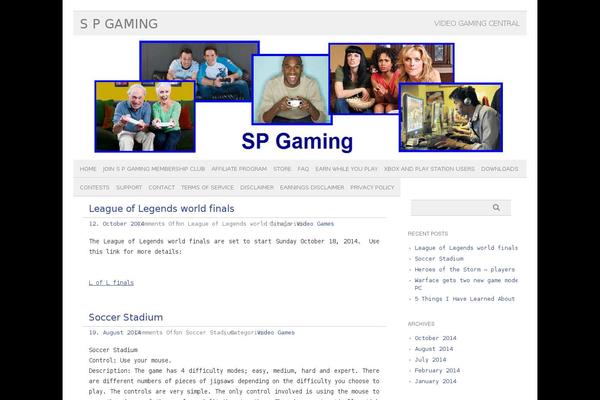Focus the sidebar search field
Viewport: 600px width, 400px height.
(461, 207)
